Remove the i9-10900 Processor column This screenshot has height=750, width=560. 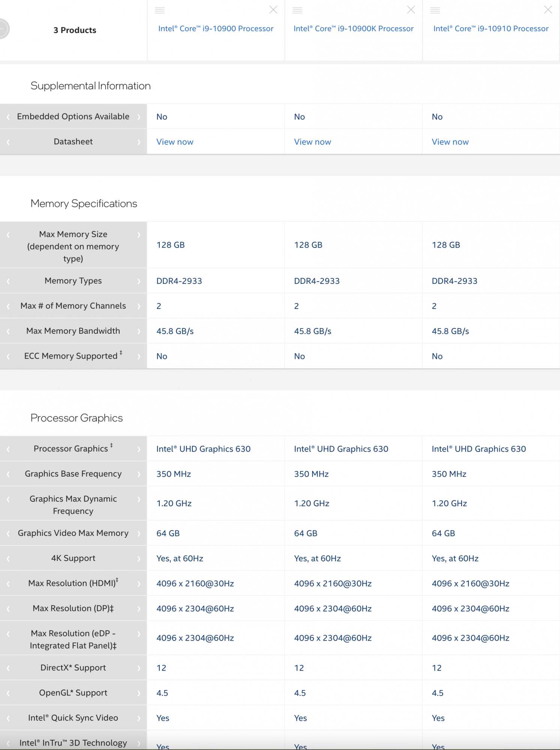pos(273,10)
